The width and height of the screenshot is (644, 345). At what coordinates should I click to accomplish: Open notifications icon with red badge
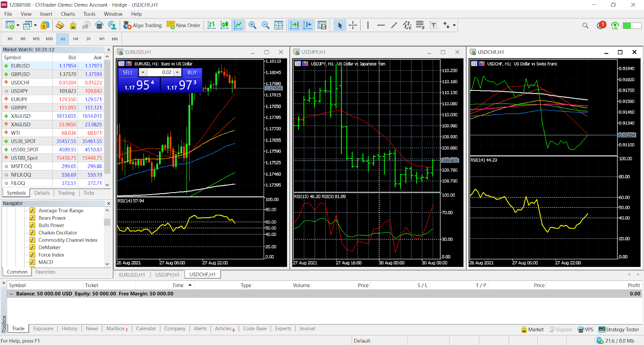601,25
